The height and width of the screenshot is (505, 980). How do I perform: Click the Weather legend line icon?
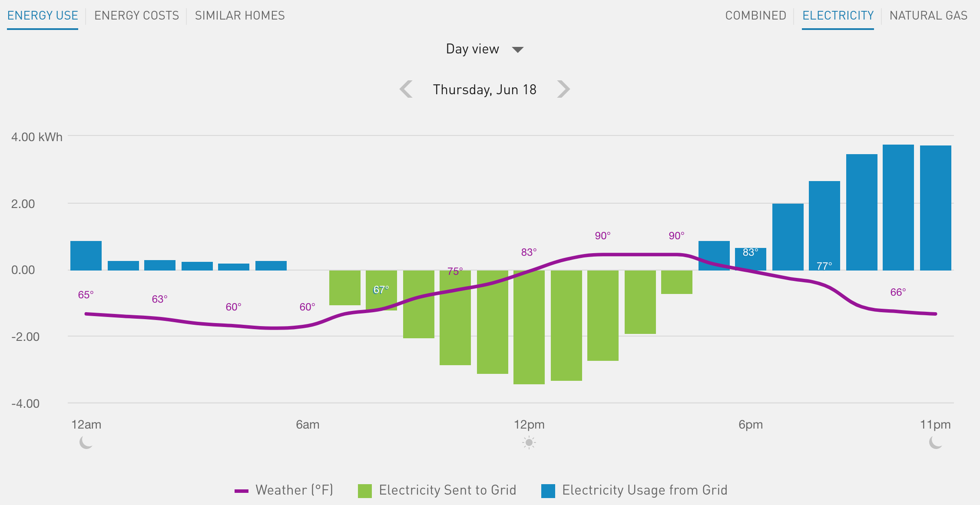point(242,490)
